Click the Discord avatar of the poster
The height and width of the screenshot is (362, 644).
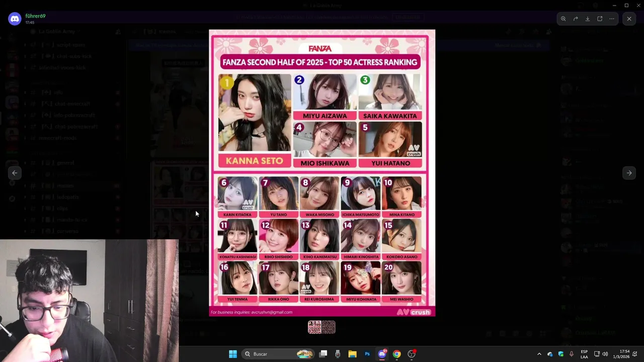15,19
